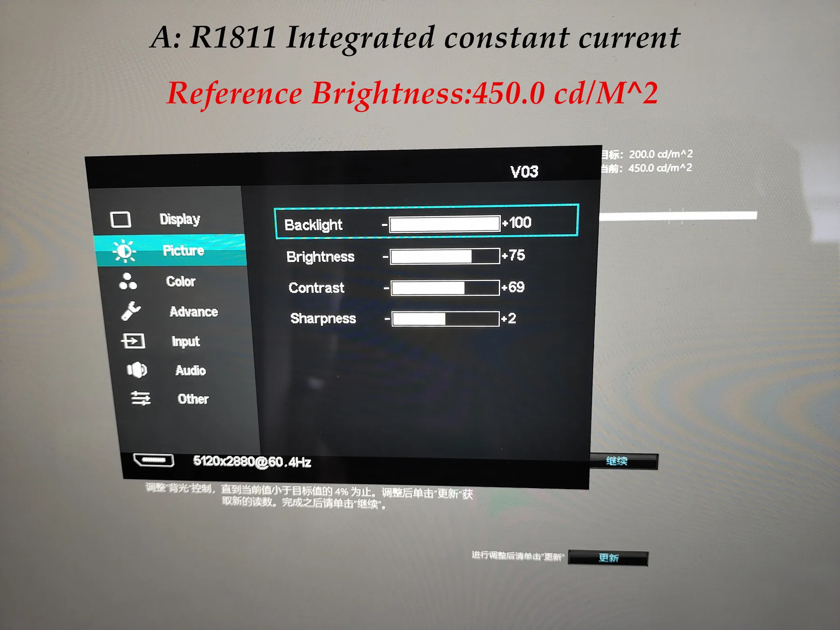840x630 pixels.
Task: Click the Audio speaker icon
Action: click(137, 370)
